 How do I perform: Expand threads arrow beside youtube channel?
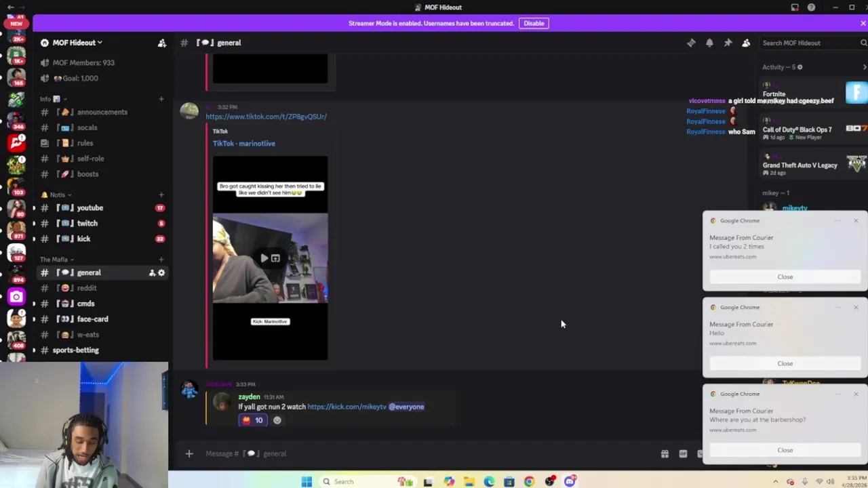[34, 208]
